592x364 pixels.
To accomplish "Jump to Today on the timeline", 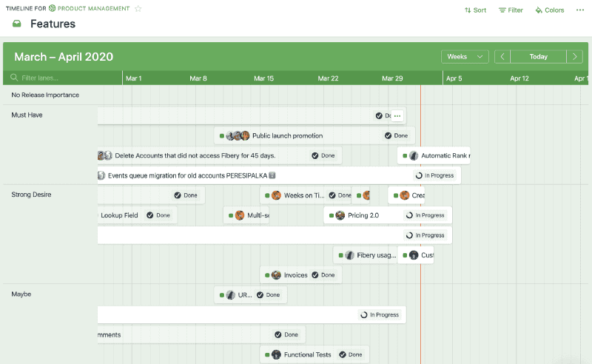I will coord(538,57).
